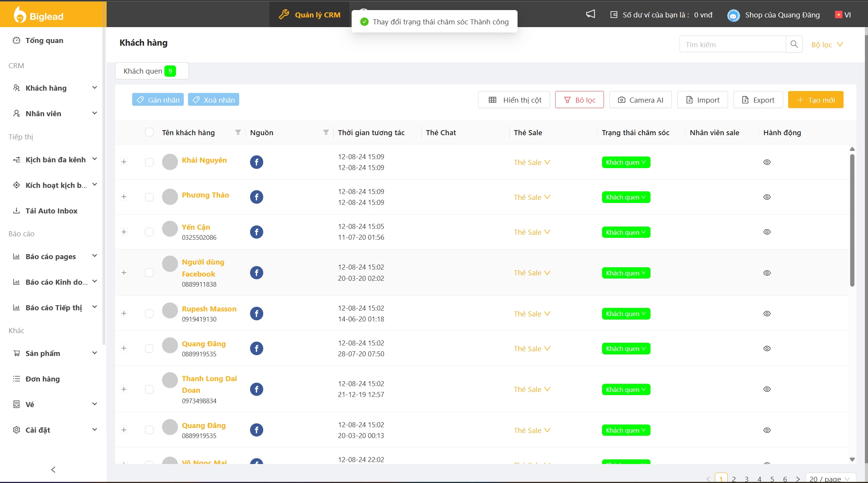
Task: Click Export button
Action: pyautogui.click(x=758, y=100)
